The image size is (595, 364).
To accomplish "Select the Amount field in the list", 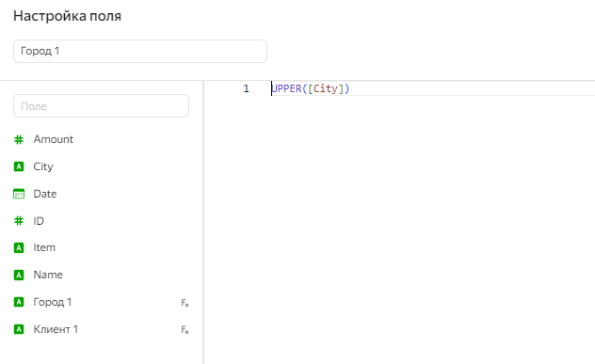I will click(101, 139).
